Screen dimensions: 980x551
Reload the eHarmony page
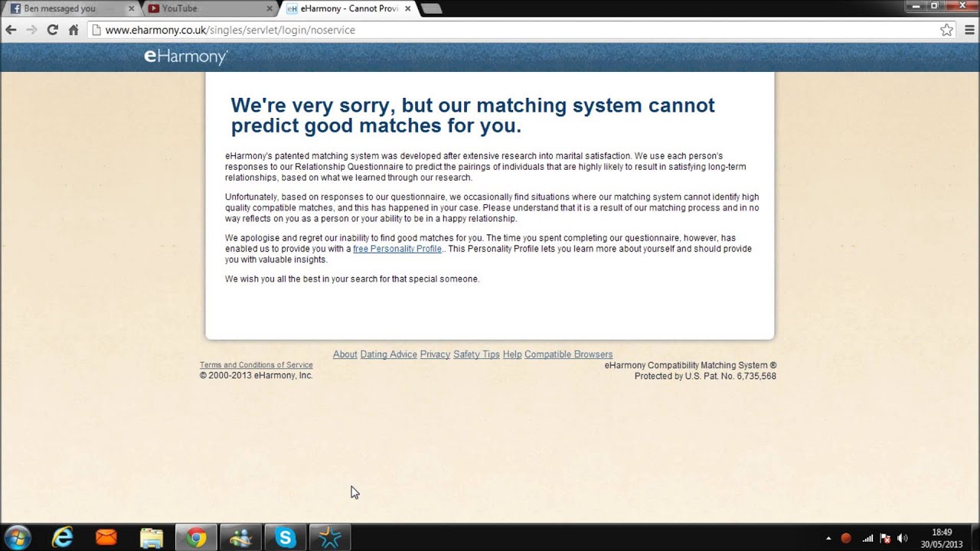click(52, 30)
